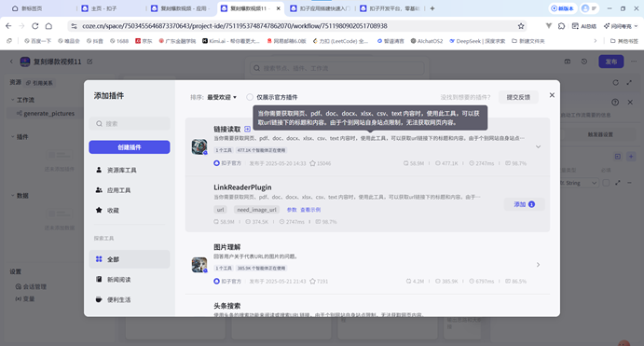Star the 图片理解 plugin
Screen dimensions: 644x346
[312, 281]
